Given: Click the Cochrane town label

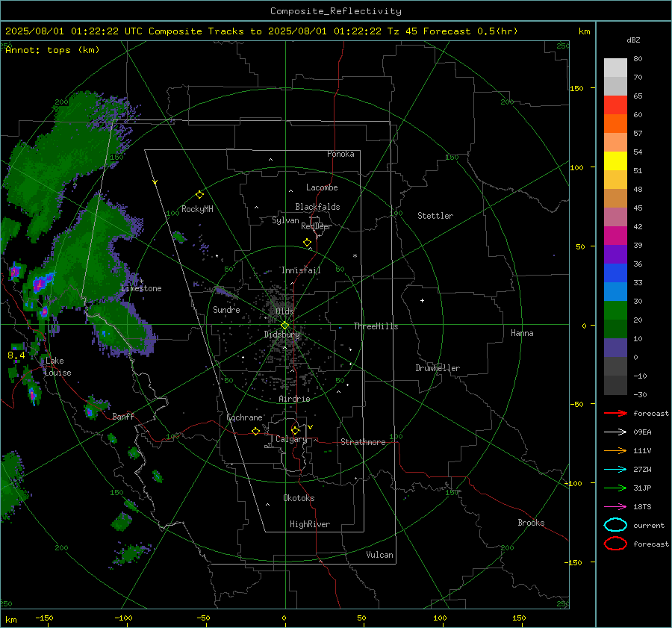Looking at the screenshot, I should (244, 417).
